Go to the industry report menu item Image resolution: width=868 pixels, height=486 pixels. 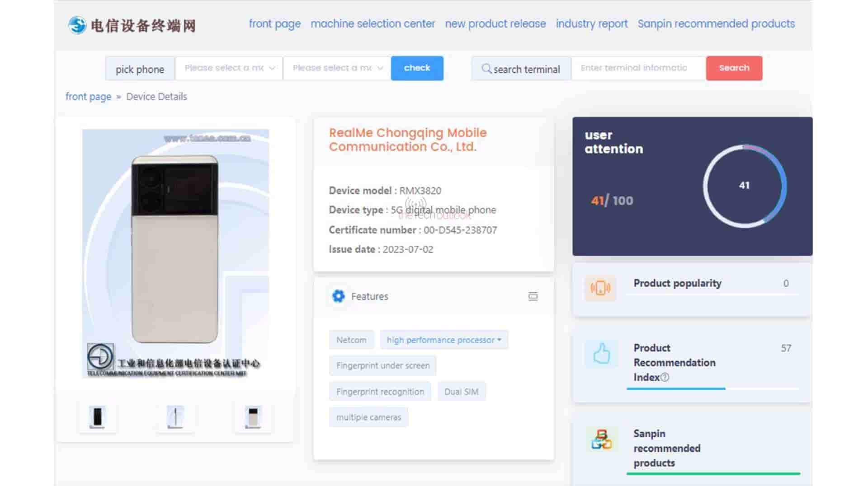tap(591, 23)
